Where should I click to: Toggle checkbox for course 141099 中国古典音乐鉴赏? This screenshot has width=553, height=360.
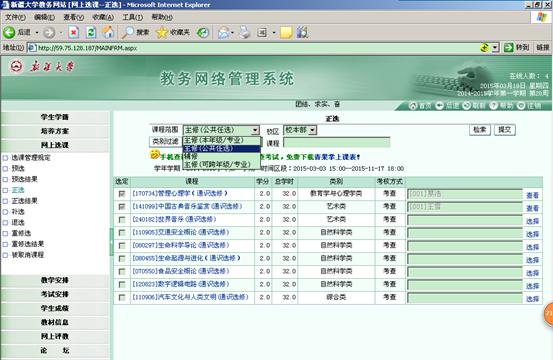[122, 207]
